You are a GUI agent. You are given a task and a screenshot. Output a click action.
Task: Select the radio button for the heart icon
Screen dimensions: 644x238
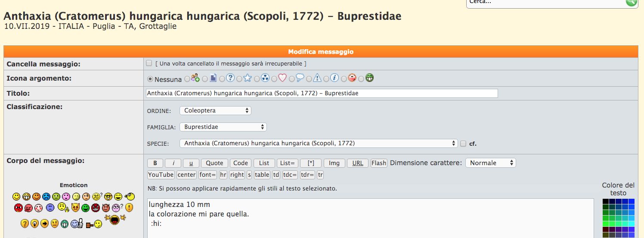[x=274, y=79]
